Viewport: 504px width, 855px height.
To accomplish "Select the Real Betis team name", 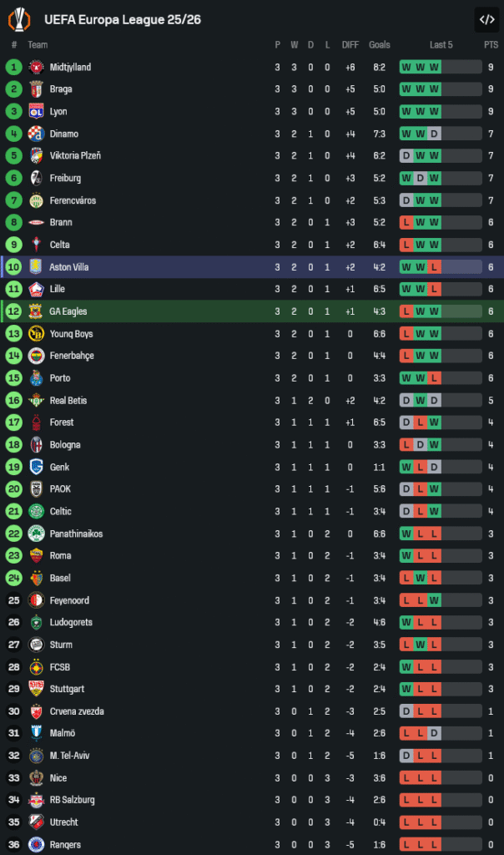I will 68,401.
